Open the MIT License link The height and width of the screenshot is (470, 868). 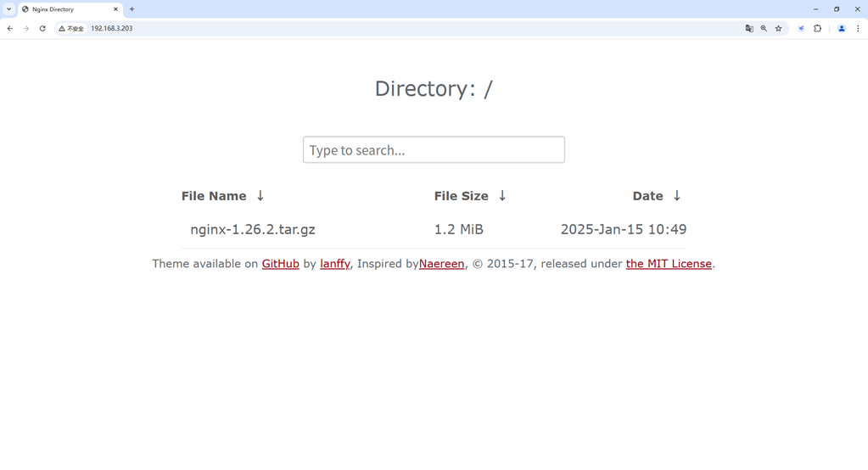[669, 264]
